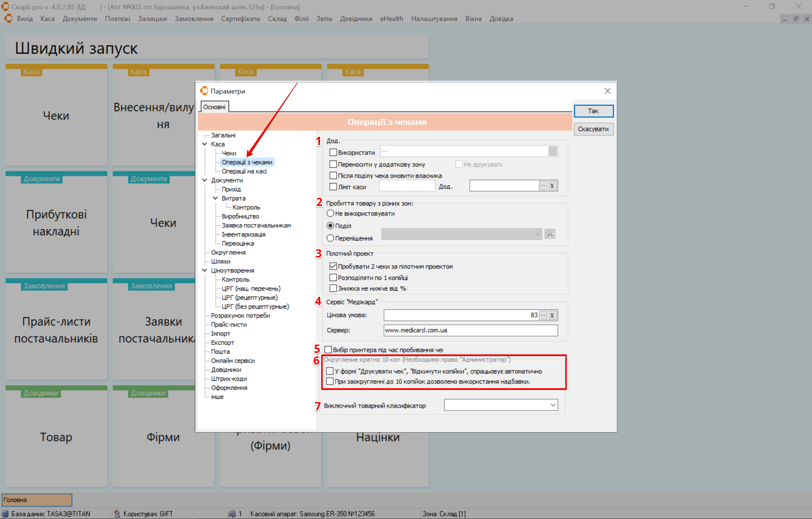This screenshot has height=519, width=812.
Task: Collapse the Ціноутворення tree node
Action: point(205,270)
